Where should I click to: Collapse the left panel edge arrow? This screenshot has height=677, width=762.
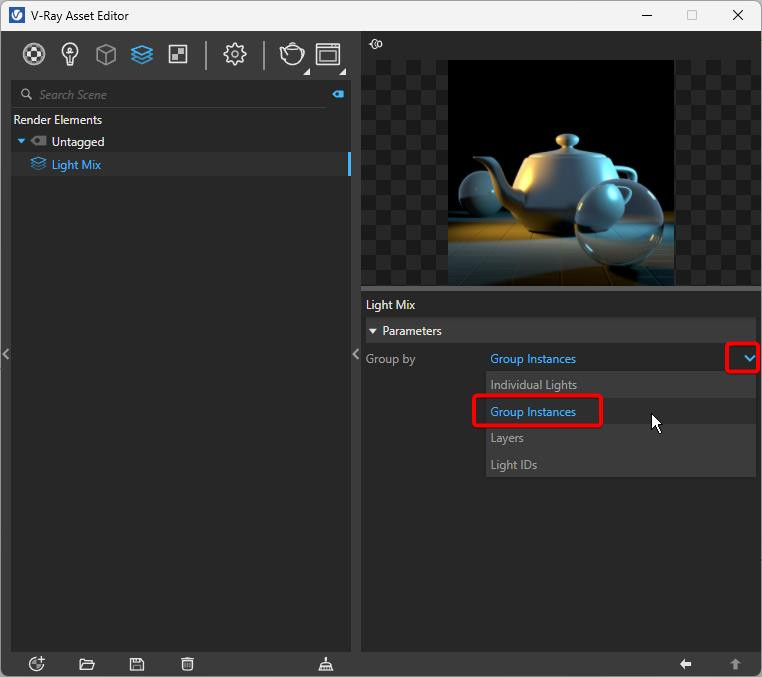[6, 354]
